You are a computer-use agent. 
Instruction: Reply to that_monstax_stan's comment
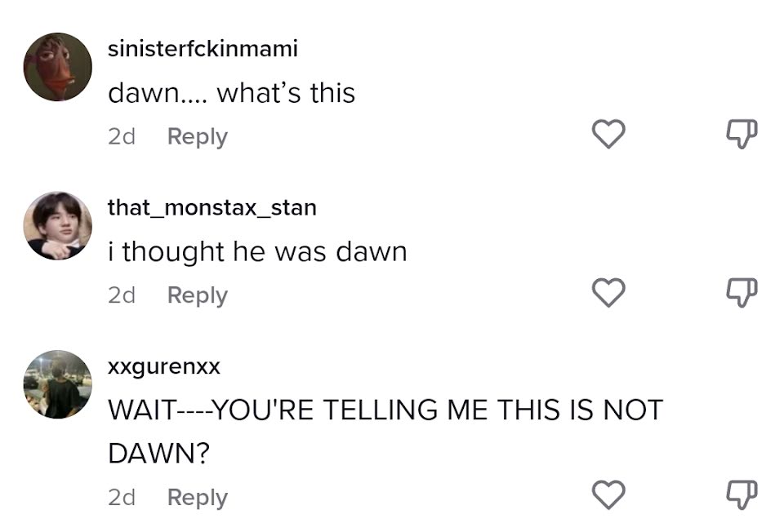coord(197,295)
